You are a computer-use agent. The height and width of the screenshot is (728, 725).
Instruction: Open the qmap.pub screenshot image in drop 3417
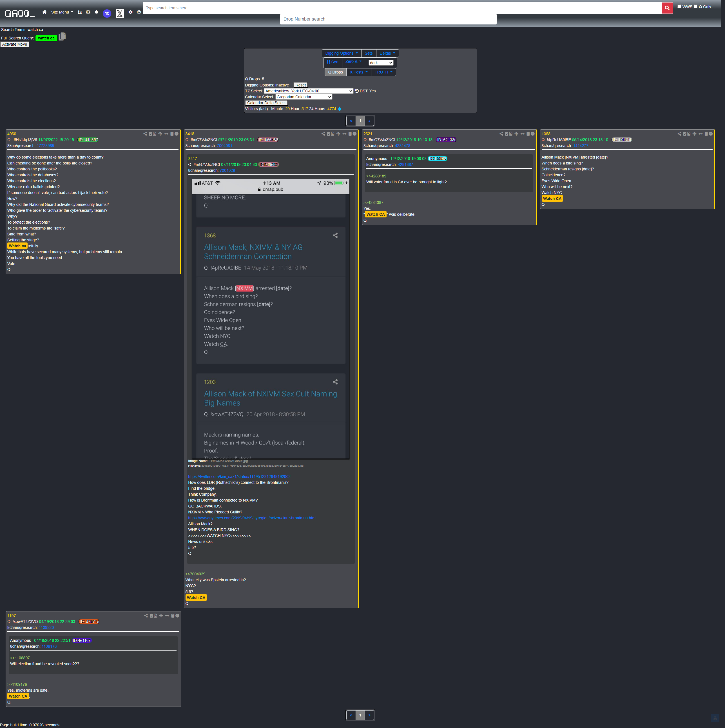click(x=271, y=319)
